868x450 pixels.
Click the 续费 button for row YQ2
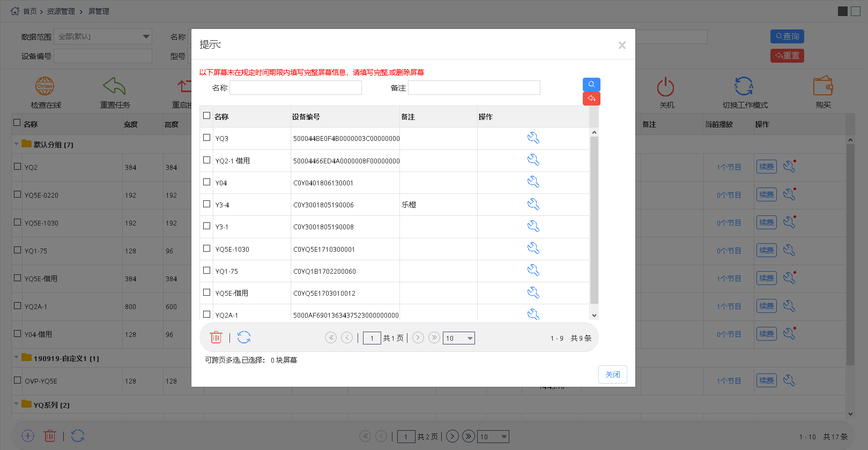click(x=767, y=167)
